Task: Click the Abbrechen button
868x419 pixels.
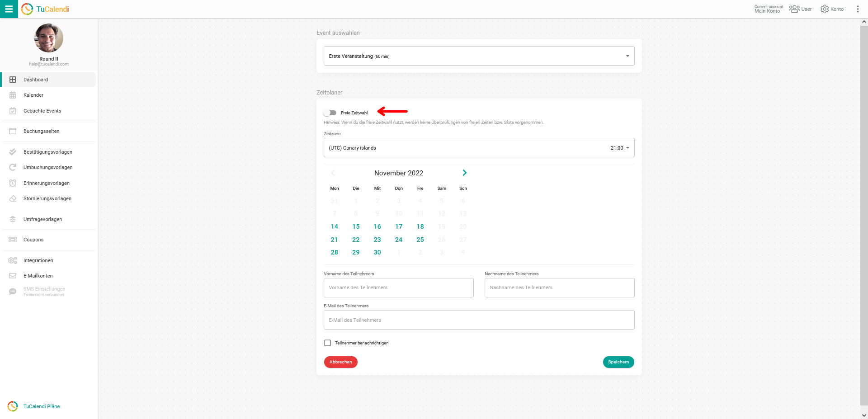Action: click(340, 362)
